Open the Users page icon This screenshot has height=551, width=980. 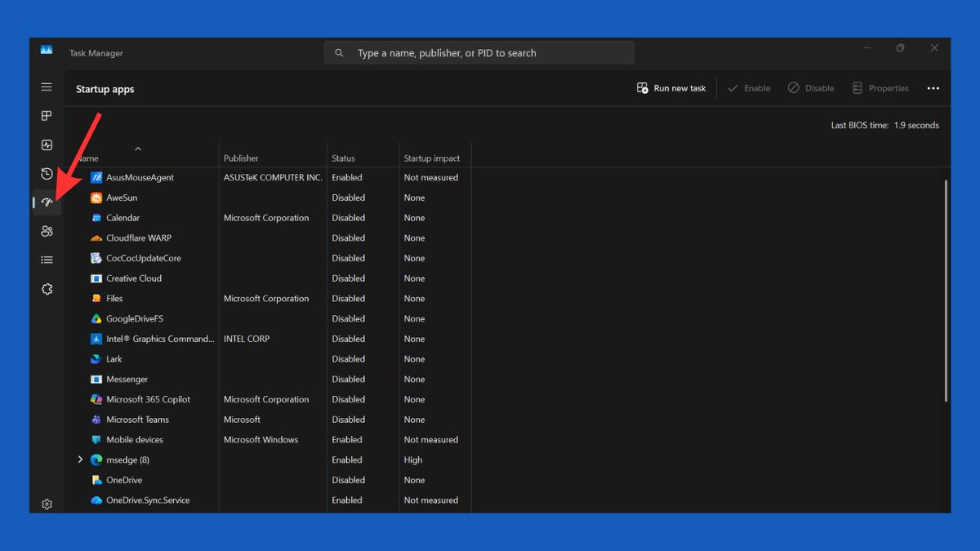[x=47, y=231]
